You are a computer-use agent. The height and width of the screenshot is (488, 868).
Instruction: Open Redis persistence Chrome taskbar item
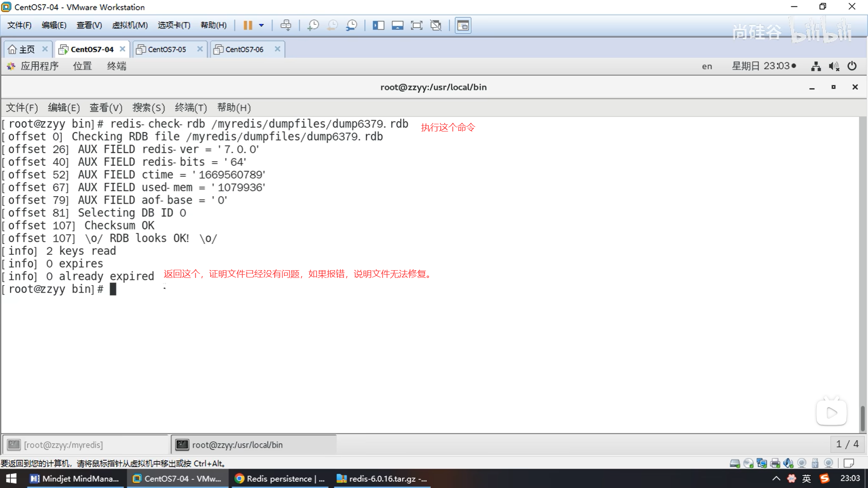pos(280,479)
